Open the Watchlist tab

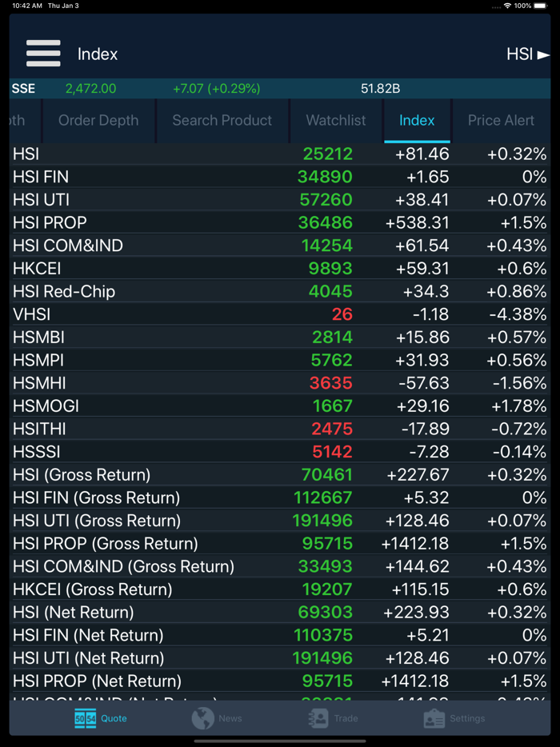pyautogui.click(x=336, y=121)
